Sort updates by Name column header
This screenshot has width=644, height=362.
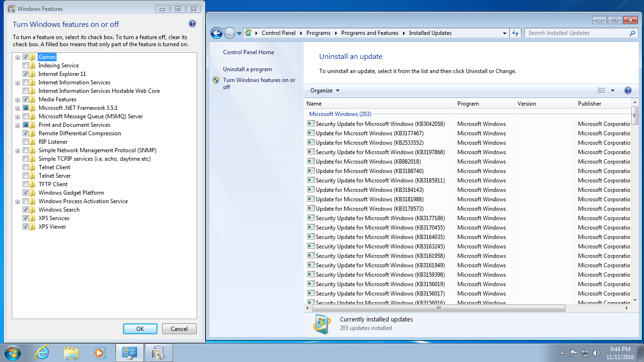(379, 104)
